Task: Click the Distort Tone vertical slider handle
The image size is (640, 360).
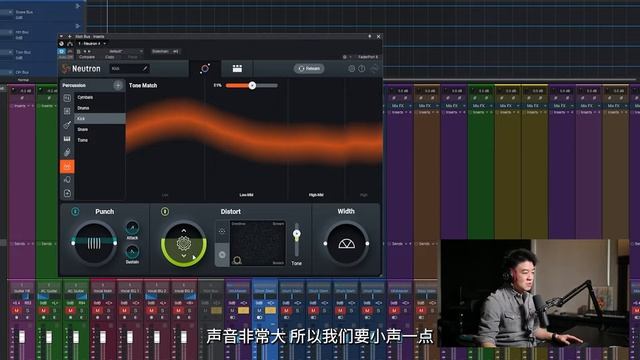Action: point(297,233)
